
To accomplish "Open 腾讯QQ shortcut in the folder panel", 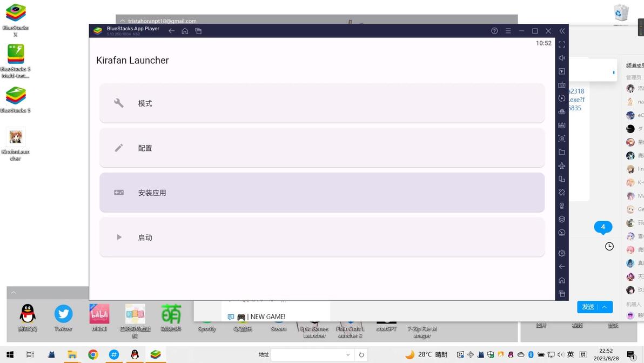I will click(x=28, y=318).
